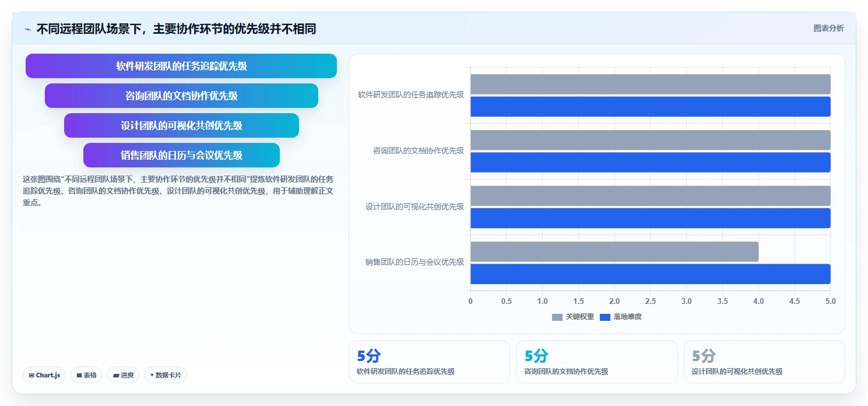The image size is (868, 406).
Task: Click the x-axis tick value 0.5
Action: 507,302
